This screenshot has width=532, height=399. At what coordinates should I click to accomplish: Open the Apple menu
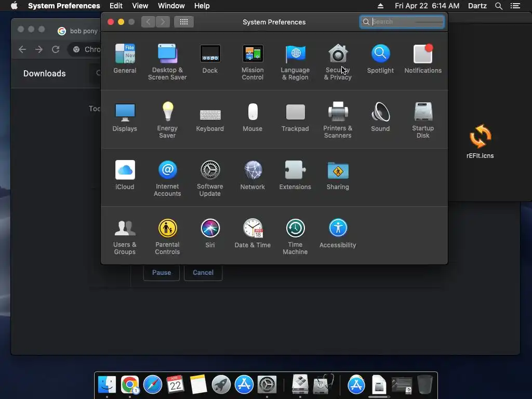coord(14,6)
